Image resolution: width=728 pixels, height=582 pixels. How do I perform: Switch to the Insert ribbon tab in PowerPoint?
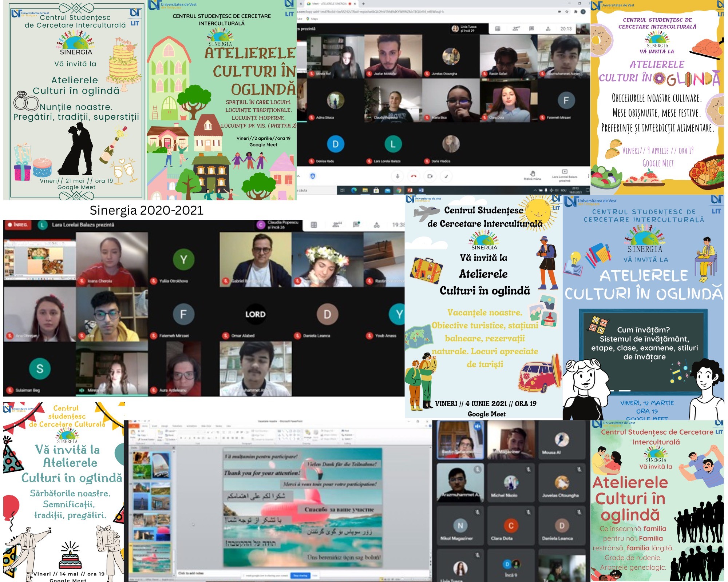point(155,426)
